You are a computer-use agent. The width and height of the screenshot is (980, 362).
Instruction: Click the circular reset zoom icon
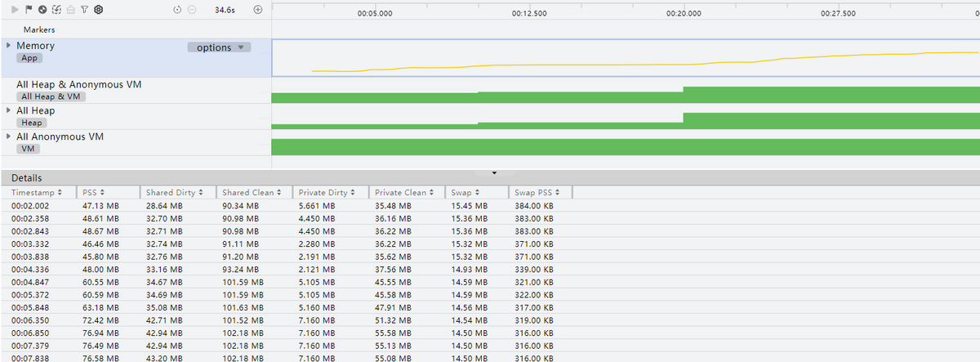(x=178, y=10)
